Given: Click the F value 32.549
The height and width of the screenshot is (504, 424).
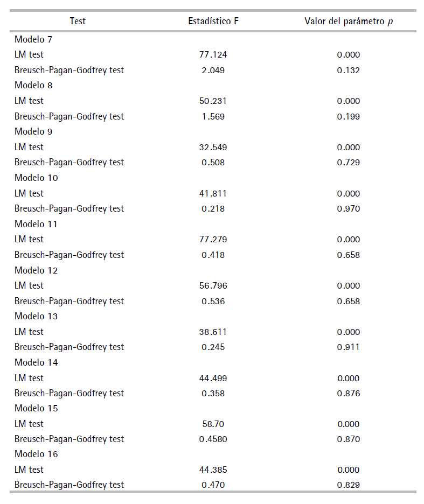Looking at the screenshot, I should (x=213, y=147).
